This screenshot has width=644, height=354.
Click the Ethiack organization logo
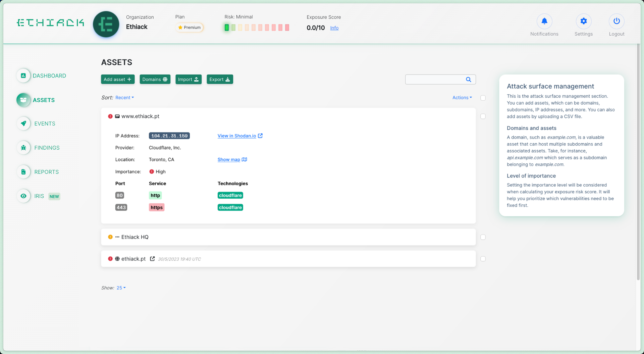point(106,24)
